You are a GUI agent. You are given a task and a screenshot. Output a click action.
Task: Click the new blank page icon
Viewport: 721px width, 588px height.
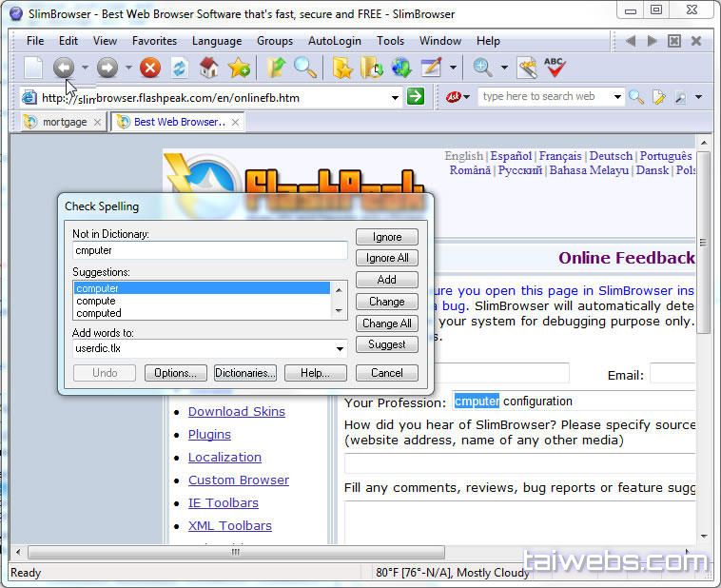point(33,68)
